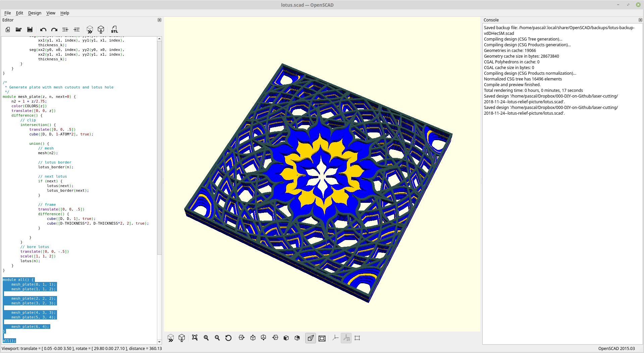Screen dimensions: 644x353
Task: Save the lotus.scad file
Action: click(x=30, y=30)
